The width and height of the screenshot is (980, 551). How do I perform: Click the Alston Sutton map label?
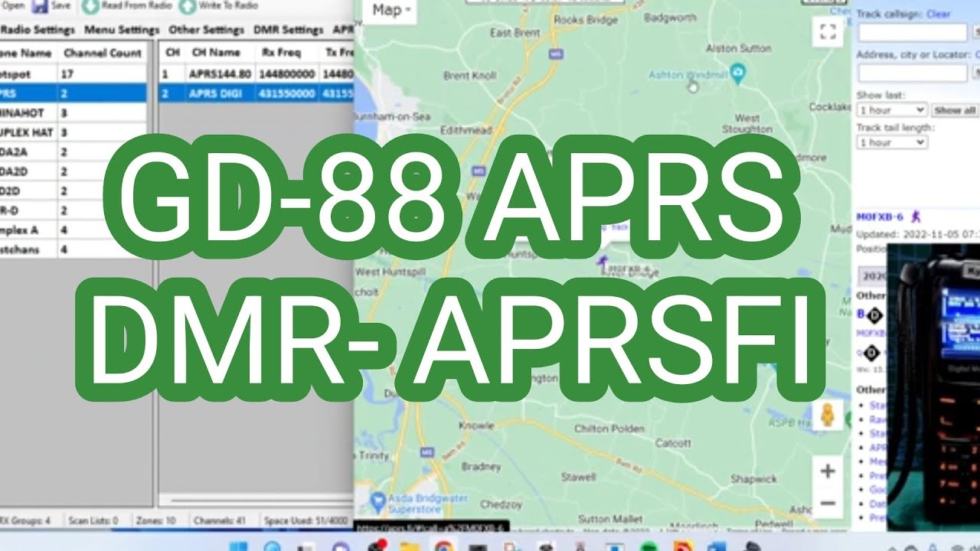[x=738, y=47]
